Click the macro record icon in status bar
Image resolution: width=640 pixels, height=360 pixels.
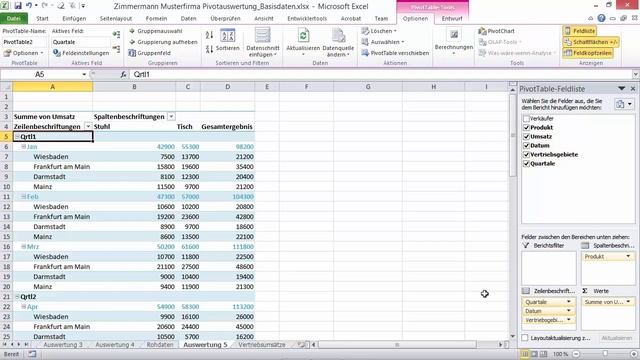click(x=32, y=354)
